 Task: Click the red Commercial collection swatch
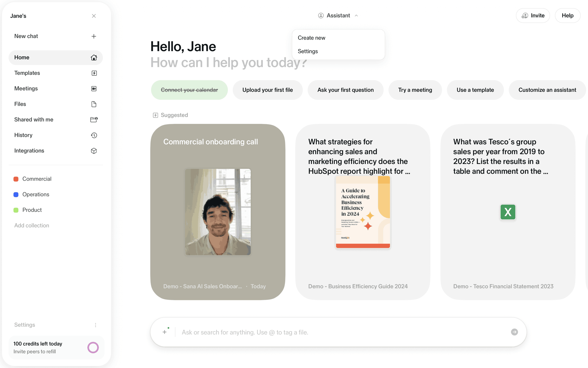click(16, 179)
